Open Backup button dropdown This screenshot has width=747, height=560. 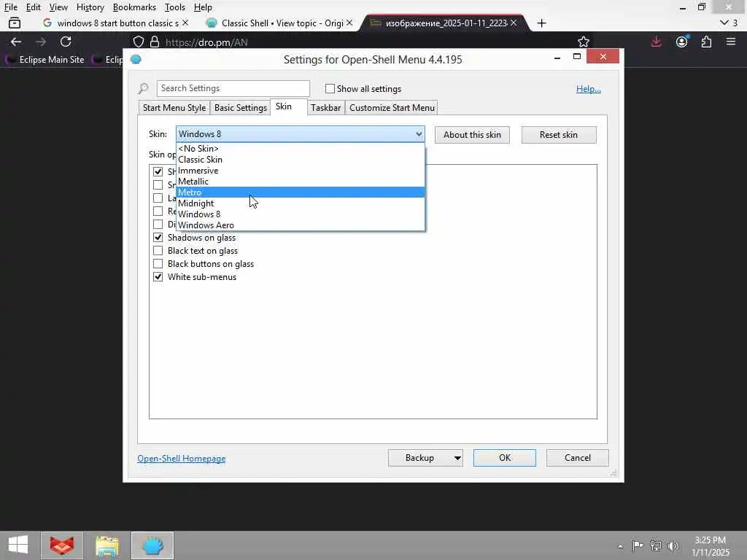click(457, 458)
